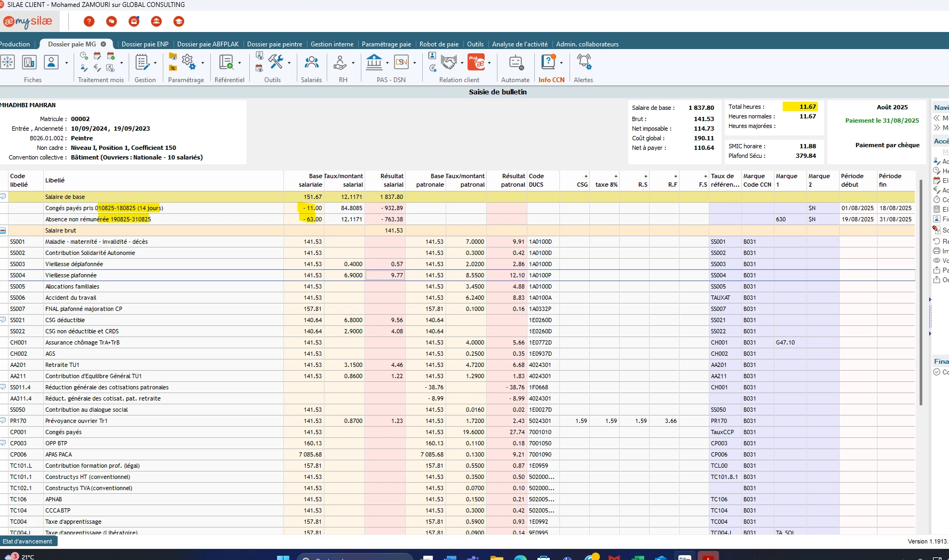This screenshot has height=560, width=949.
Task: Click the Référentiel book search icon
Action: pyautogui.click(x=226, y=63)
